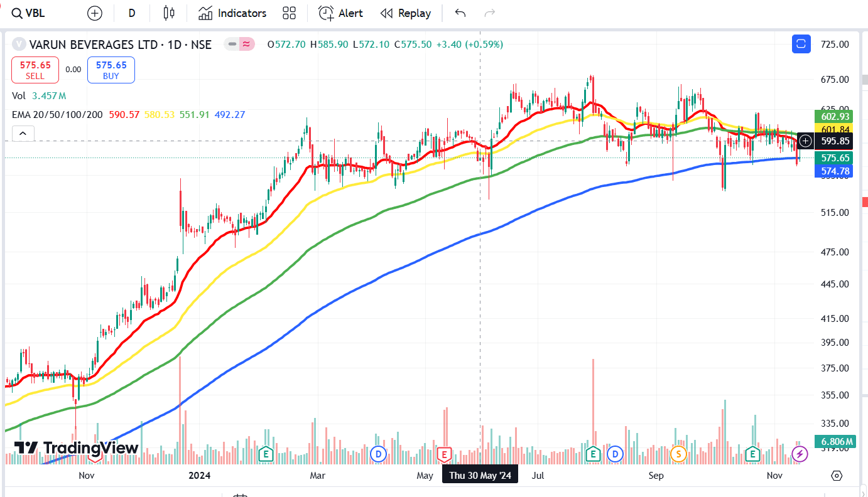The image size is (868, 497).
Task: Click the high price H585.90
Action: click(x=330, y=45)
